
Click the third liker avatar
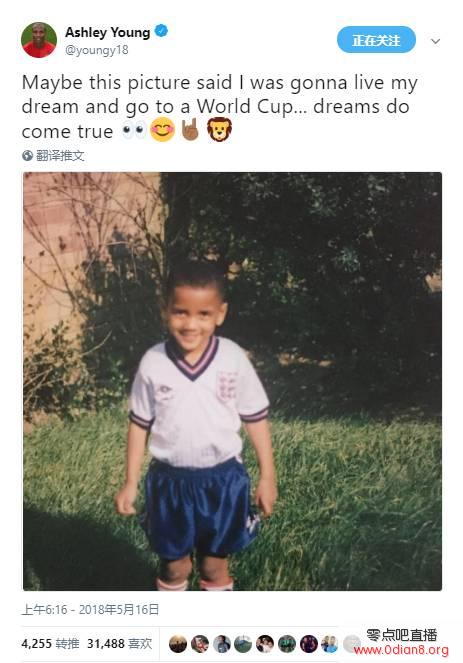222,644
